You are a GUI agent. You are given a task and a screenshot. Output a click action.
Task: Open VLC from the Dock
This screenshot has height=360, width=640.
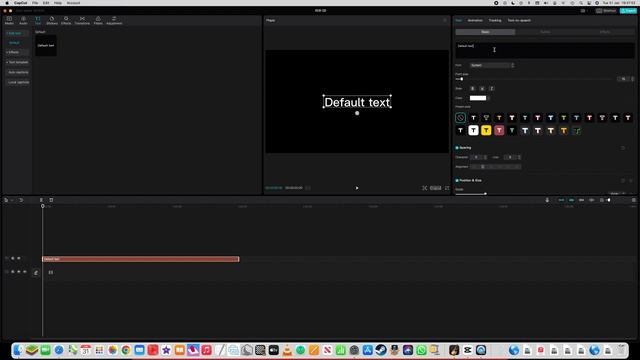287,350
